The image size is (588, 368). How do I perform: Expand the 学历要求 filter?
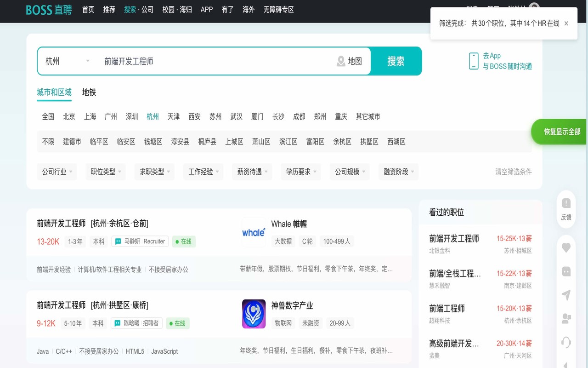[x=301, y=172]
